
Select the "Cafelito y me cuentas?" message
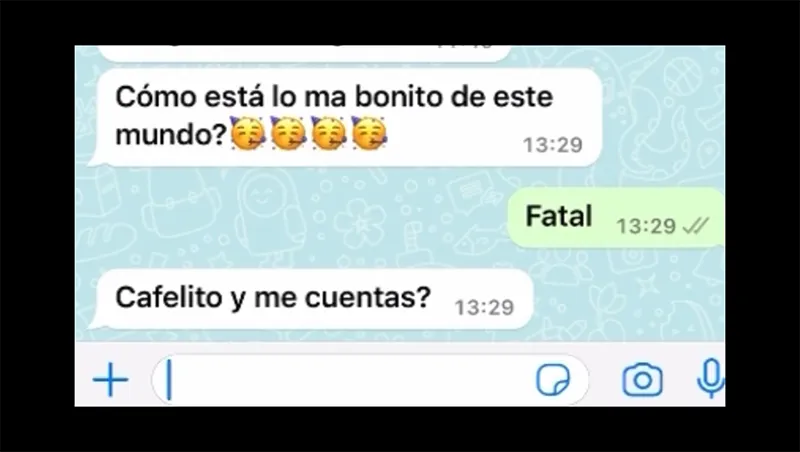coord(314,299)
